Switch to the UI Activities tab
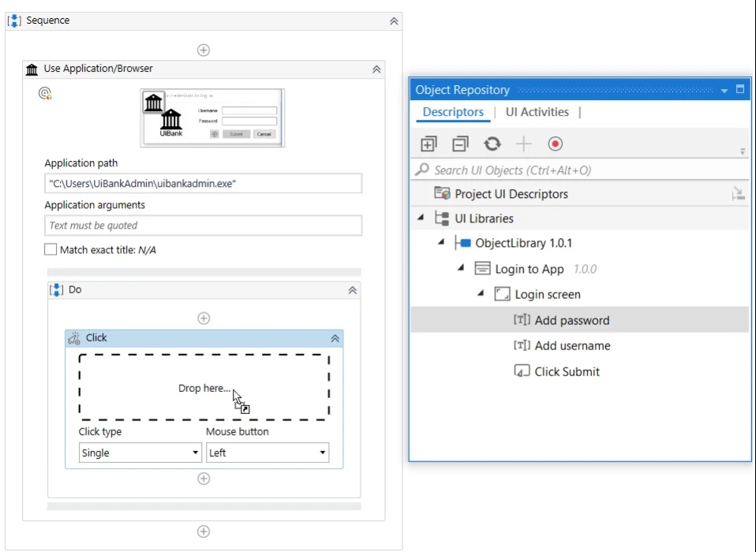 537,112
